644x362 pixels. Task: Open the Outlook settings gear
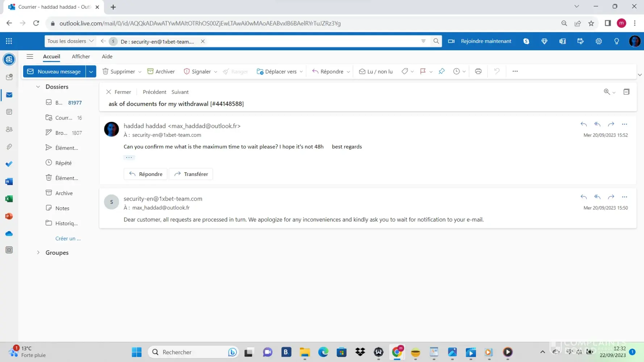click(x=598, y=41)
